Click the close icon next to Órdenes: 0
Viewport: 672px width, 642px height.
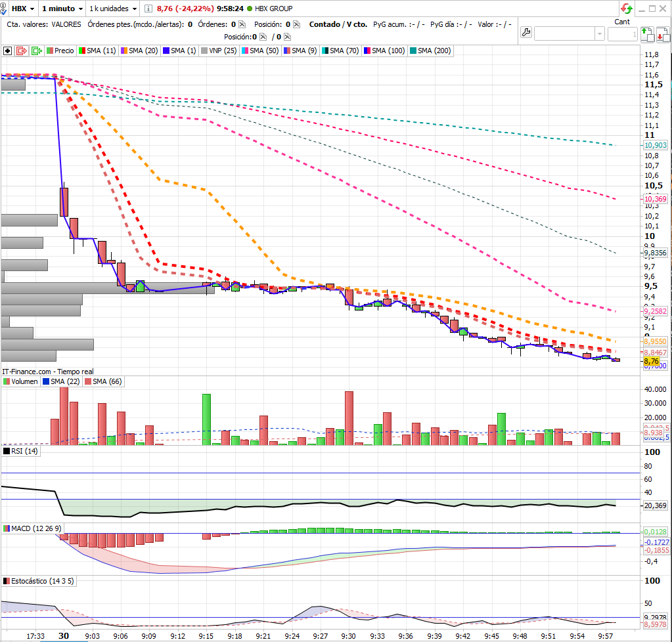click(x=242, y=24)
